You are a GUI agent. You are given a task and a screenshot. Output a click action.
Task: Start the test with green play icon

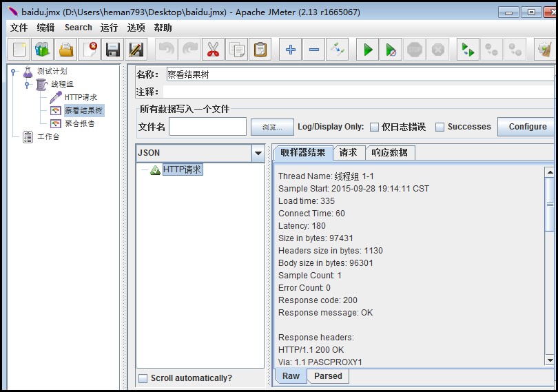pyautogui.click(x=369, y=50)
